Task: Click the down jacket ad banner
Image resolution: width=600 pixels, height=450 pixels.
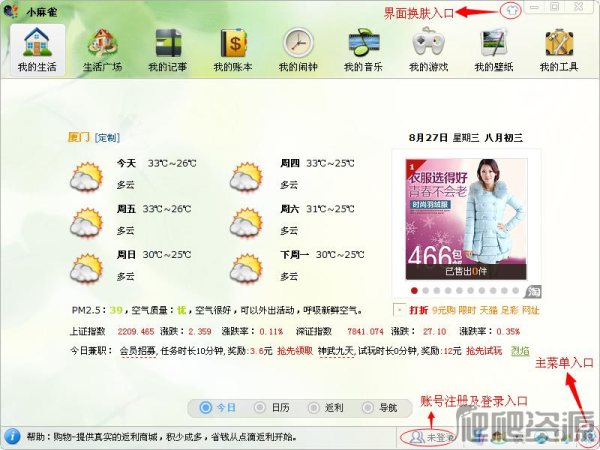Action: (466, 219)
